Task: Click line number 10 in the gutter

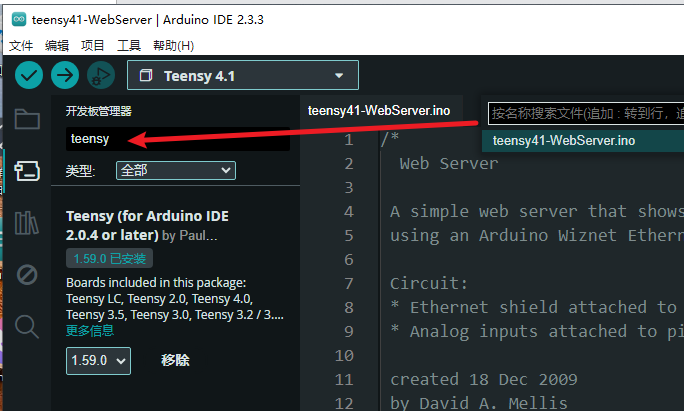Action: click(344, 356)
